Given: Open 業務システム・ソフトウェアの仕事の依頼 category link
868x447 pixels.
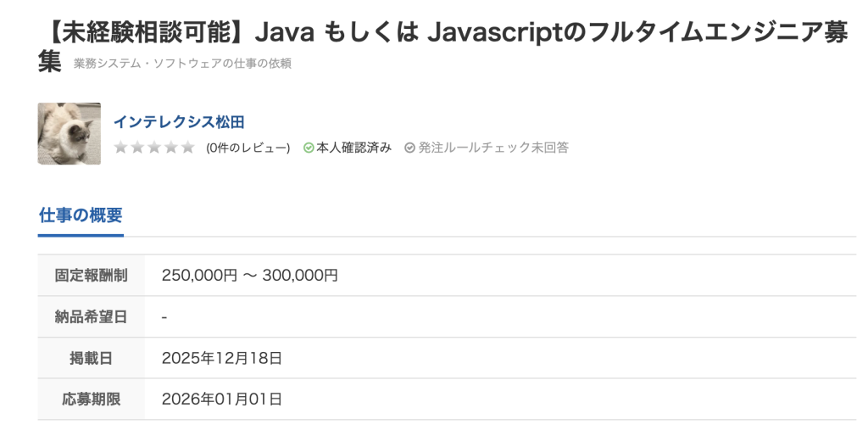Looking at the screenshot, I should coord(182,64).
